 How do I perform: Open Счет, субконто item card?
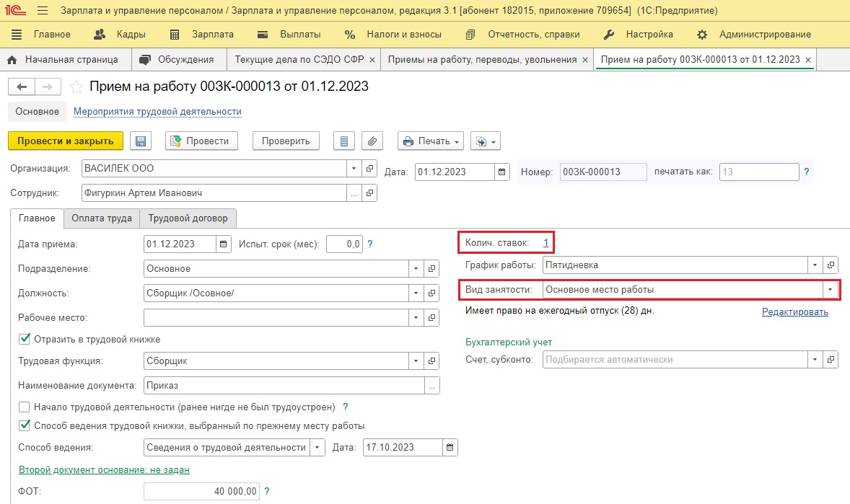pos(831,359)
